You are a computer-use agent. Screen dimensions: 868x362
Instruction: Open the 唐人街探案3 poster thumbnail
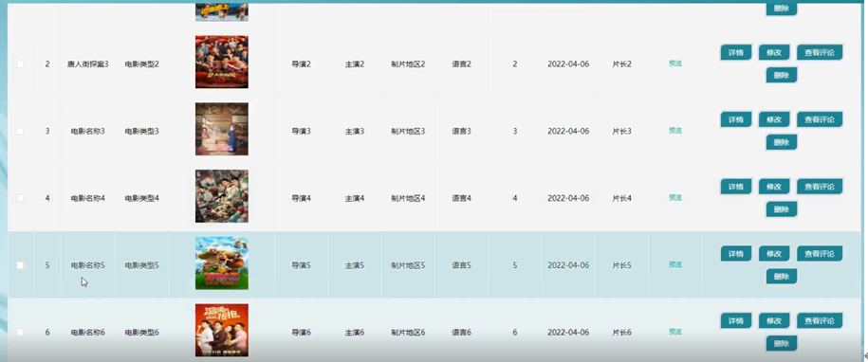[221, 62]
